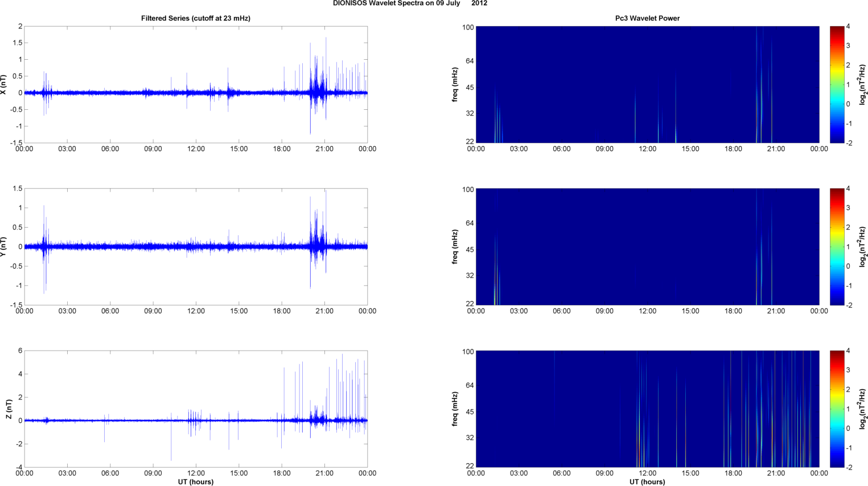868x486 pixels.
Task: Click the colorbar beside the bottom spectrogram
Action: (837, 409)
